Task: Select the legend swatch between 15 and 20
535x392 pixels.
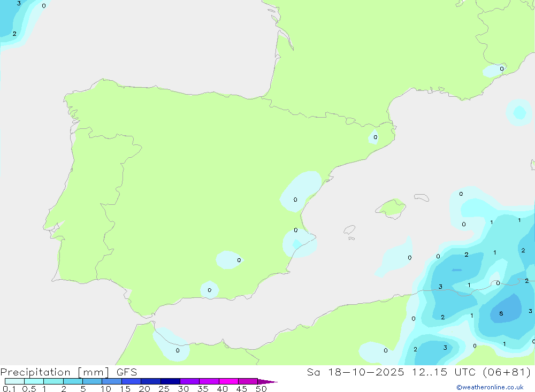Action: (x=132, y=381)
